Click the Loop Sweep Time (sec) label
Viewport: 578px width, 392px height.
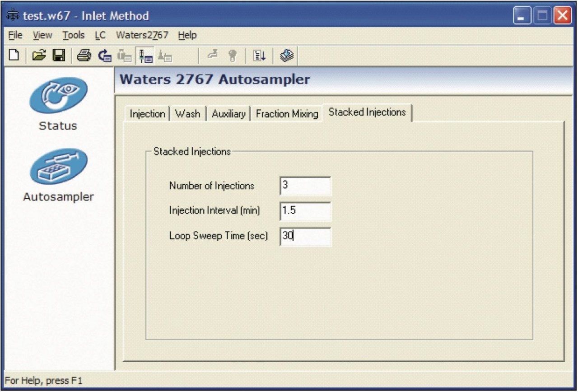click(x=219, y=236)
